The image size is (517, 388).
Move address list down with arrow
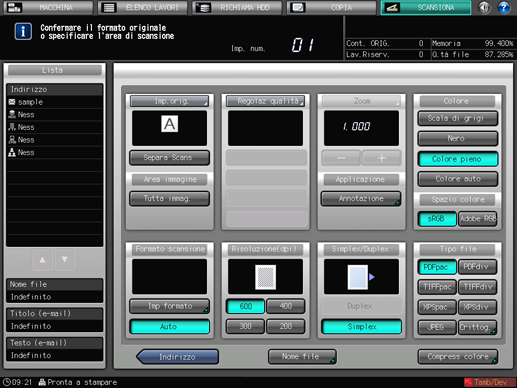[x=65, y=260]
